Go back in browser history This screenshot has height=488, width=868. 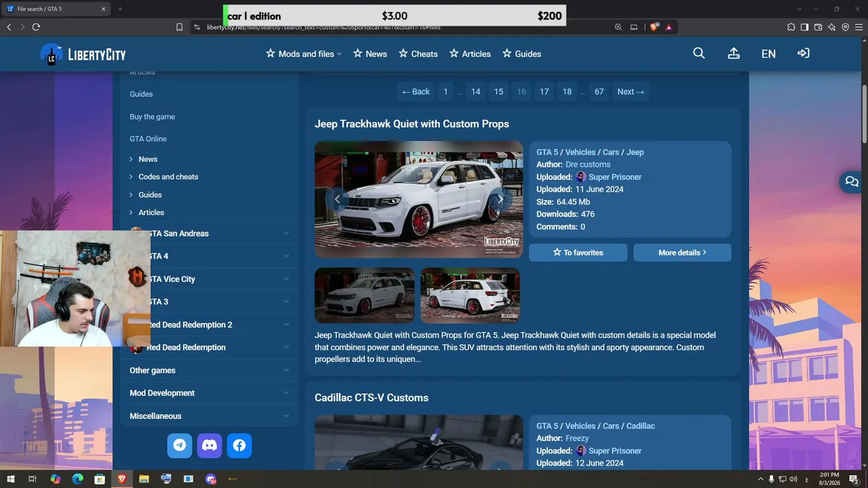coord(9,27)
